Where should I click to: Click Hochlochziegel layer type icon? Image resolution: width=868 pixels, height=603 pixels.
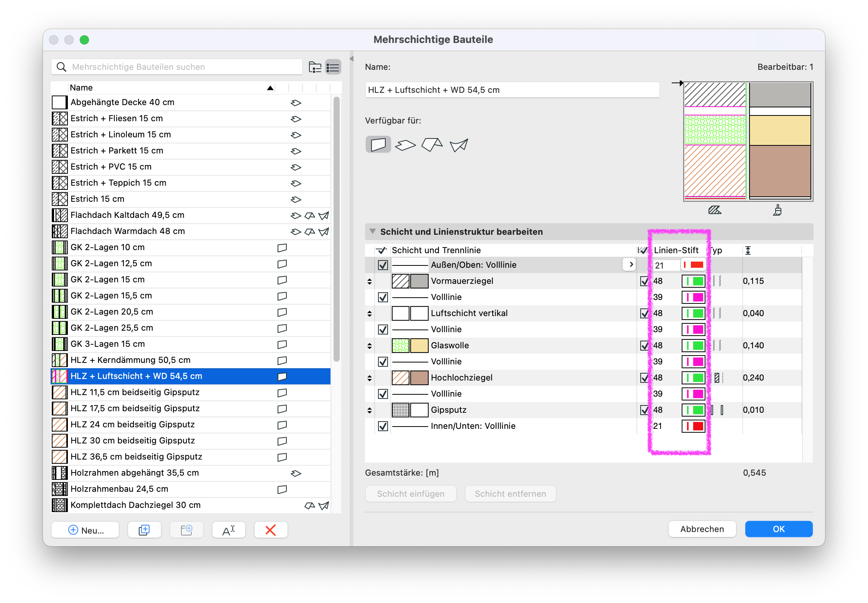(717, 378)
